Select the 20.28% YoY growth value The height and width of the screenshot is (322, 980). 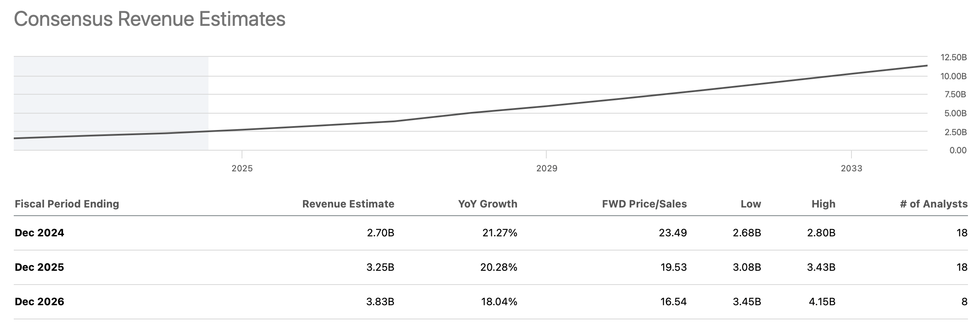pos(499,267)
